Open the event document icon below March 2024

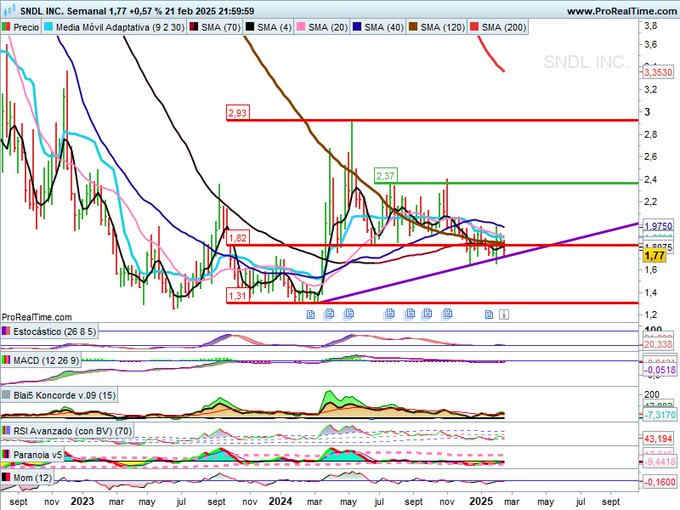click(x=311, y=314)
